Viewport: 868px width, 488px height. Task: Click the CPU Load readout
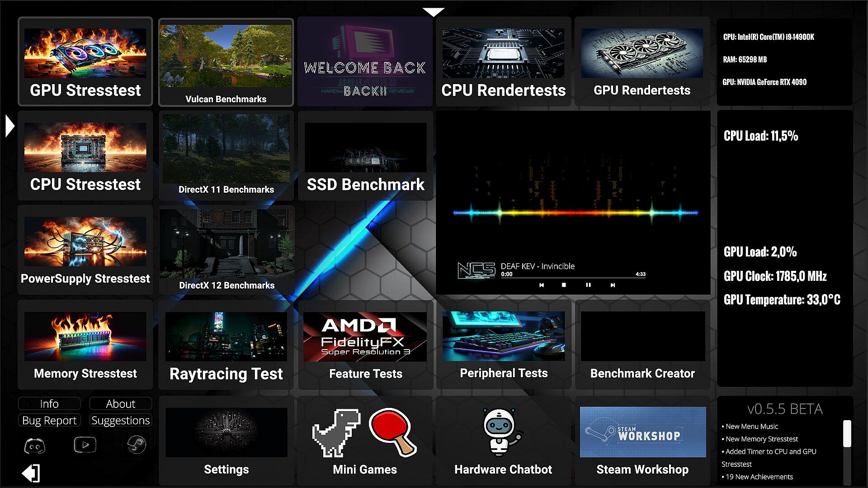tap(761, 136)
